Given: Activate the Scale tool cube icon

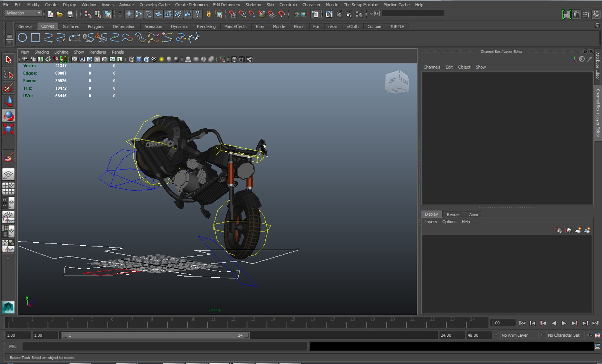Looking at the screenshot, I should (8, 129).
